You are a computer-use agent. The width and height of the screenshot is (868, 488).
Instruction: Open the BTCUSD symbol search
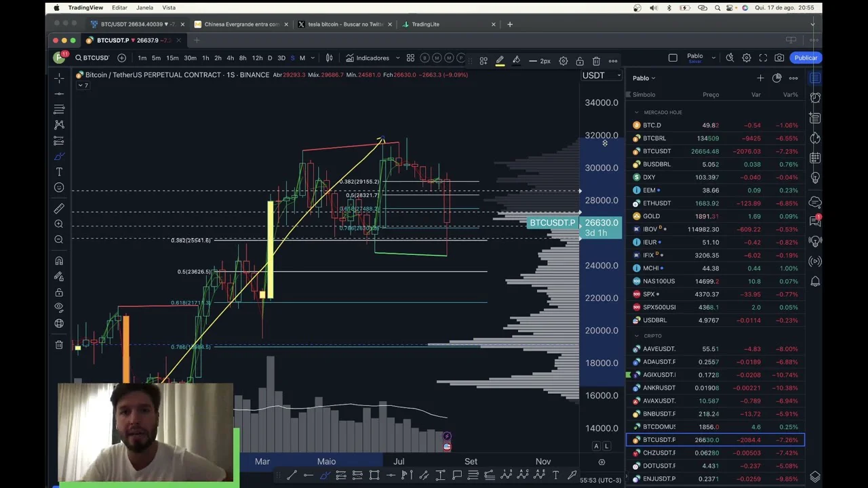(92, 58)
